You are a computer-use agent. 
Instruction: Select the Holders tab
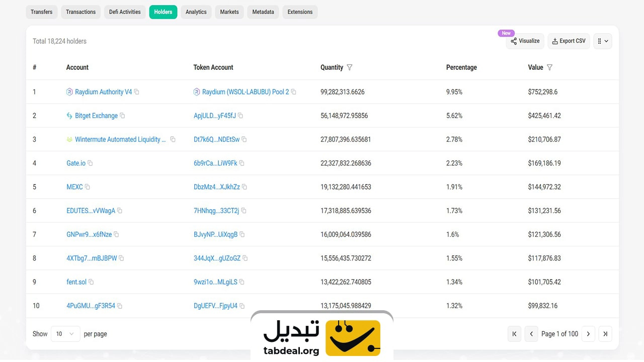pyautogui.click(x=163, y=12)
